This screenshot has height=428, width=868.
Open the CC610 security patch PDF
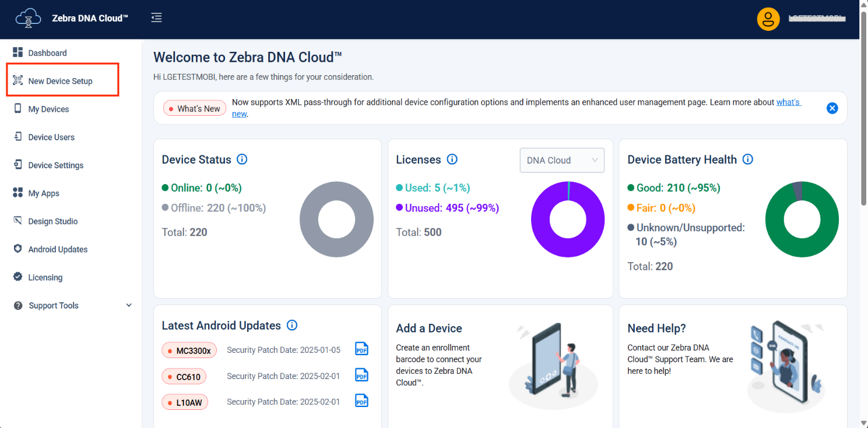tap(362, 376)
